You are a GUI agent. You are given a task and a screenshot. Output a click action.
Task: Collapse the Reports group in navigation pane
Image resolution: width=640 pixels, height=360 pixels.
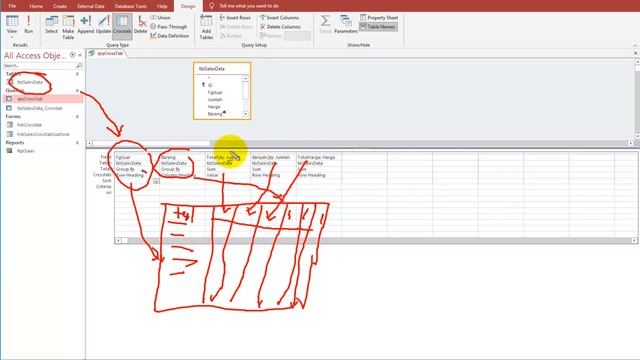tap(77, 142)
